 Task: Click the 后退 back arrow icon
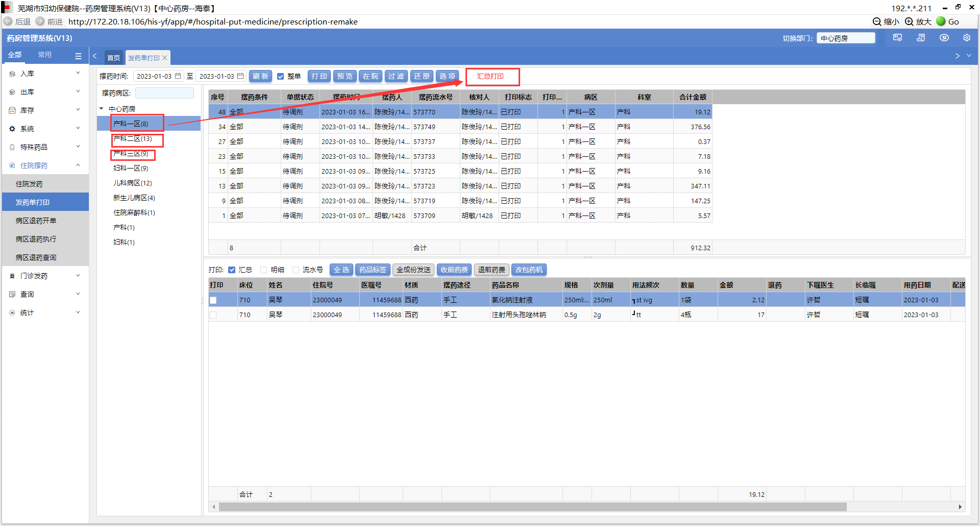(x=8, y=21)
